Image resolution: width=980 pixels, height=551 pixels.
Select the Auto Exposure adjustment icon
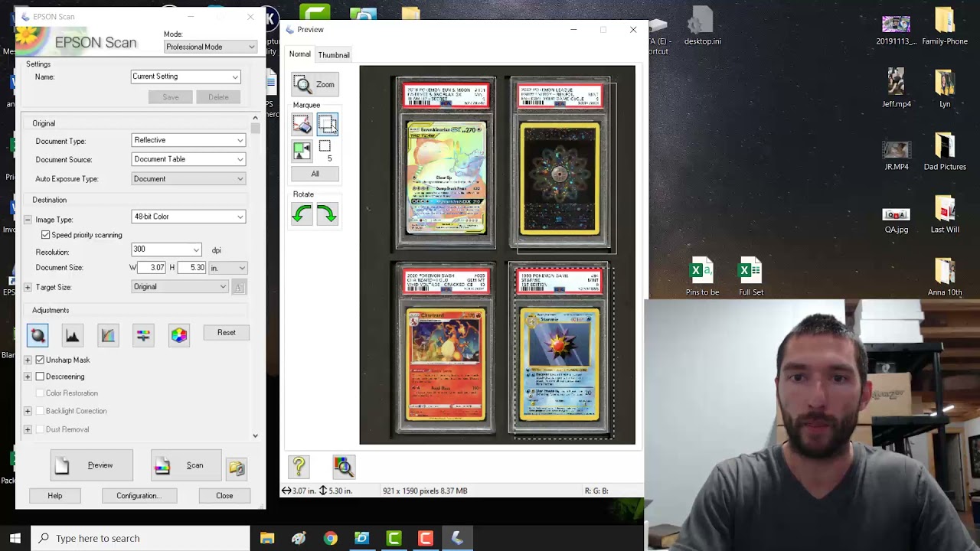pos(38,335)
